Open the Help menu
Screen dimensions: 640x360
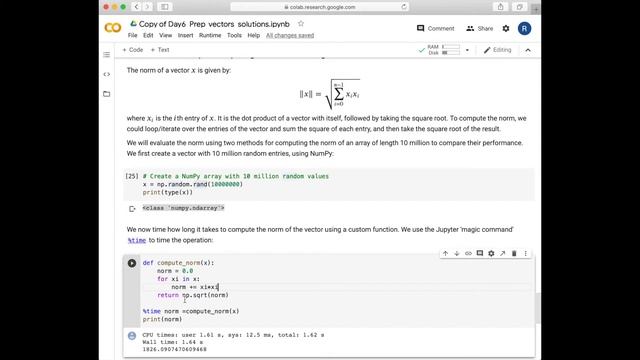[253, 36]
